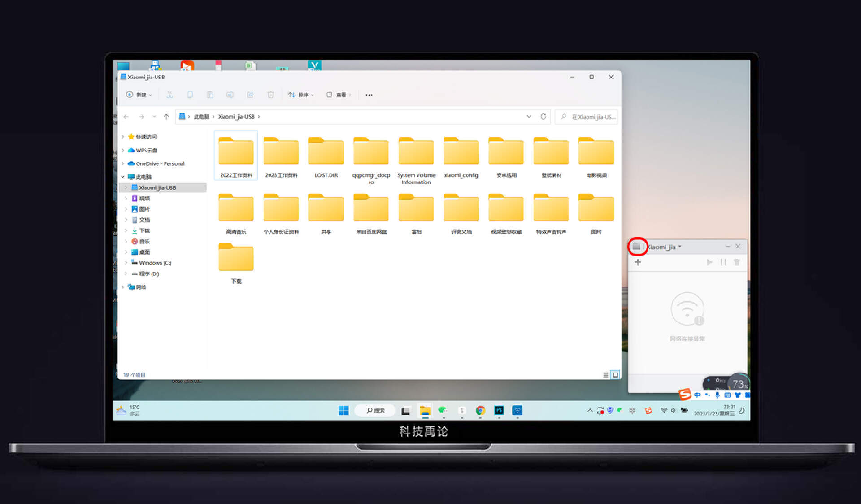Viewport: 861px width, 504px height.
Task: Click the plus icon in Xiaomi_jia panel
Action: (x=638, y=262)
